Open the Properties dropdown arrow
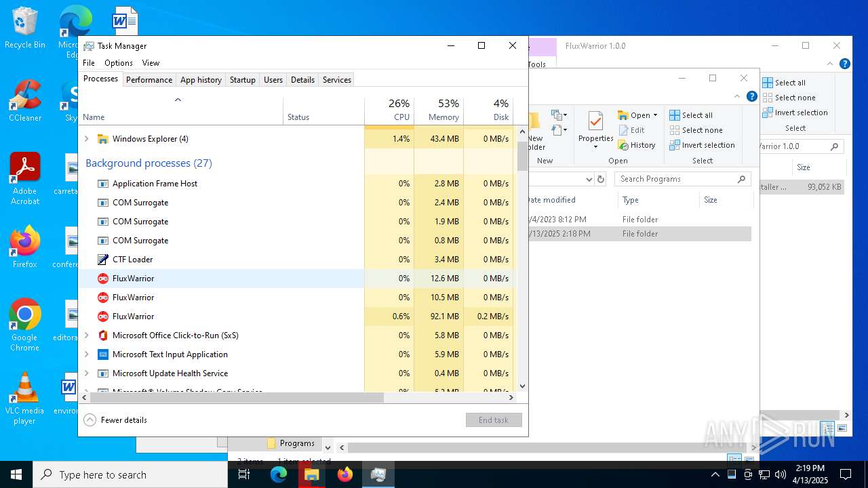This screenshot has height=488, width=868. point(595,147)
